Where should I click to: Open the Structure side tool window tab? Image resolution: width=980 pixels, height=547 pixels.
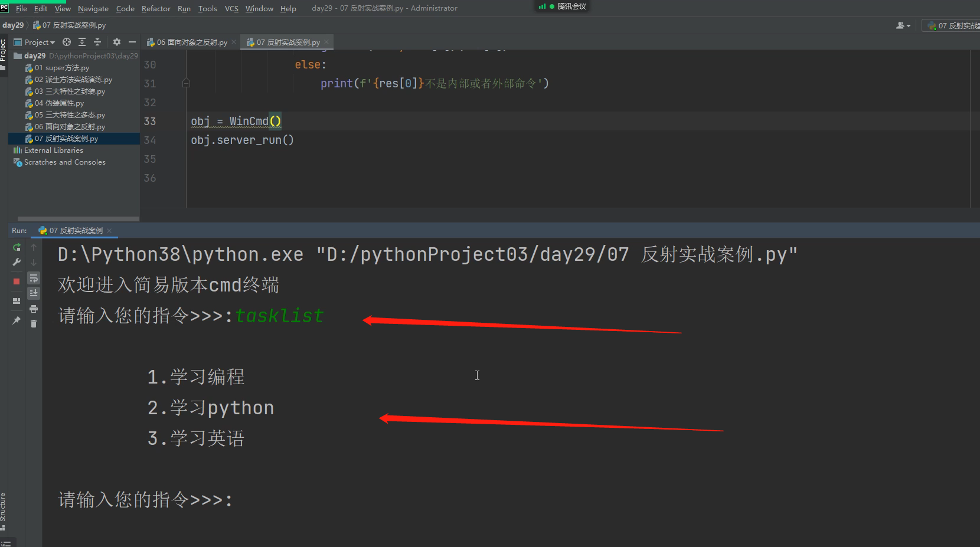point(4,511)
